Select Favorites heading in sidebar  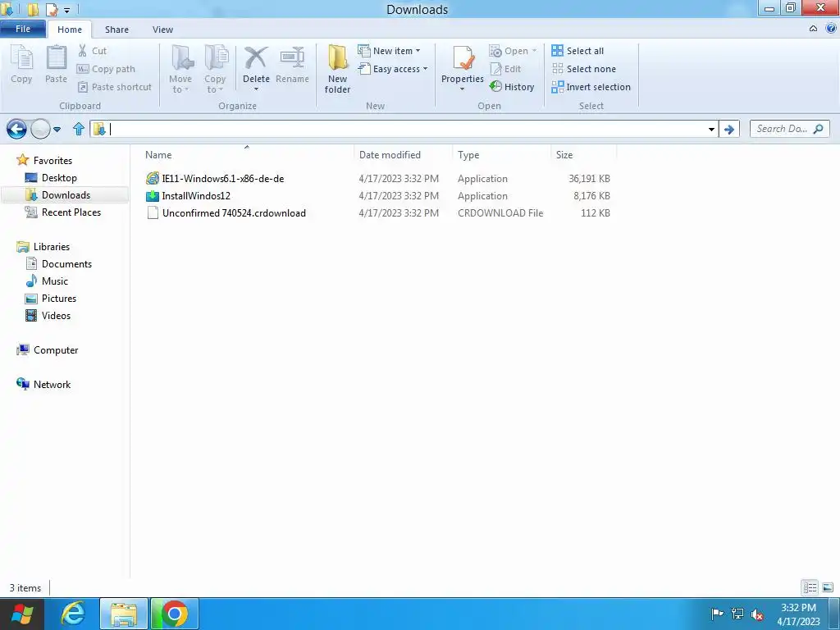coord(52,160)
